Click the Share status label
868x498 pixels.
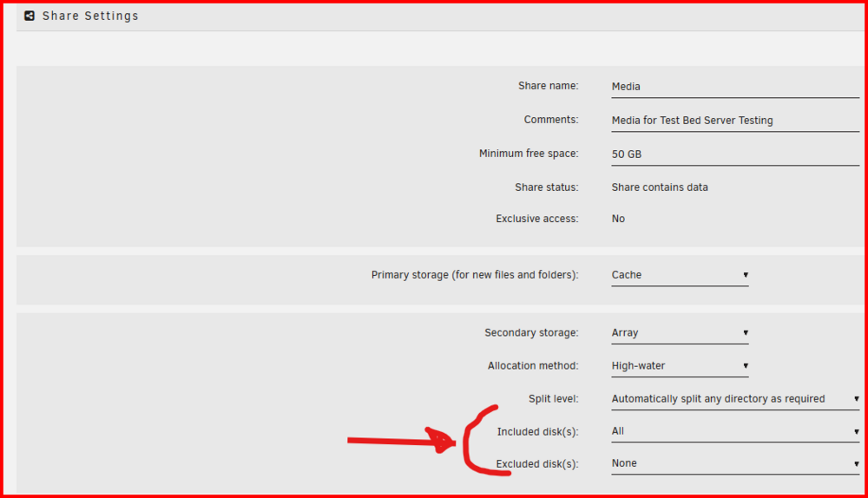point(546,187)
